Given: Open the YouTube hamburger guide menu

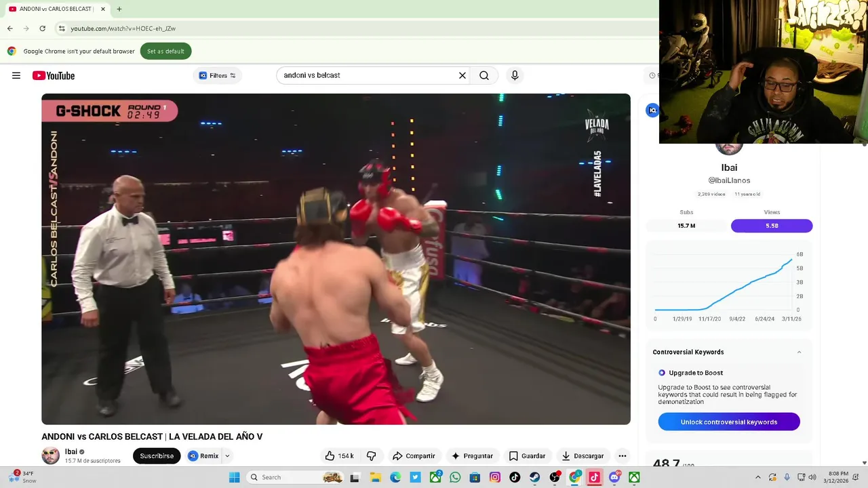Looking at the screenshot, I should (16, 76).
